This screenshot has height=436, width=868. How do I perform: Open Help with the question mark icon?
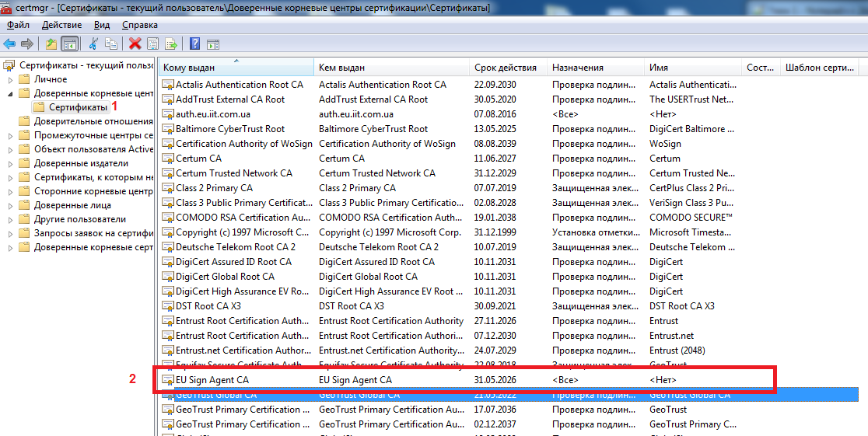point(195,44)
